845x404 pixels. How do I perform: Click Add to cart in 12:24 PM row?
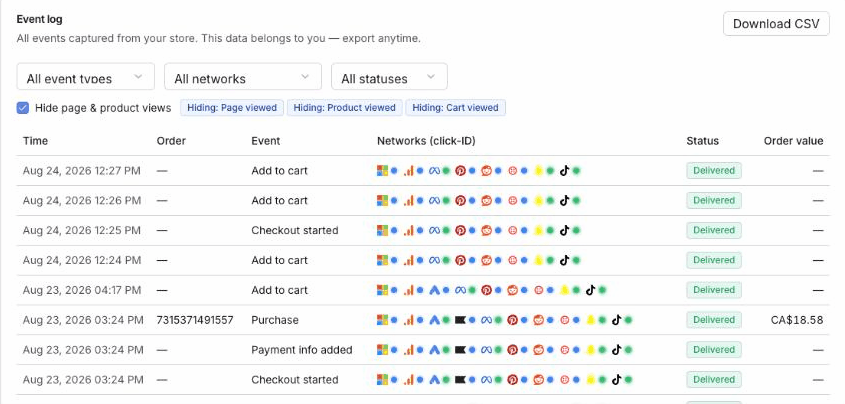click(279, 260)
